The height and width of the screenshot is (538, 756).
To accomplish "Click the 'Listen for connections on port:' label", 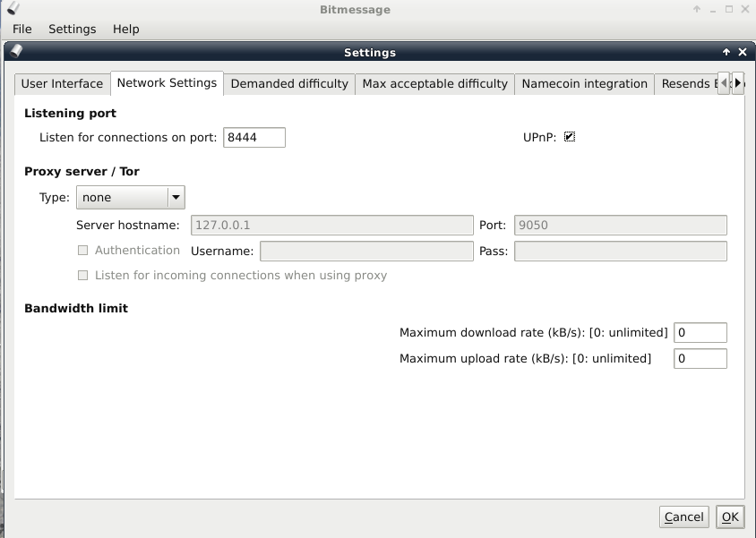I will (x=128, y=137).
